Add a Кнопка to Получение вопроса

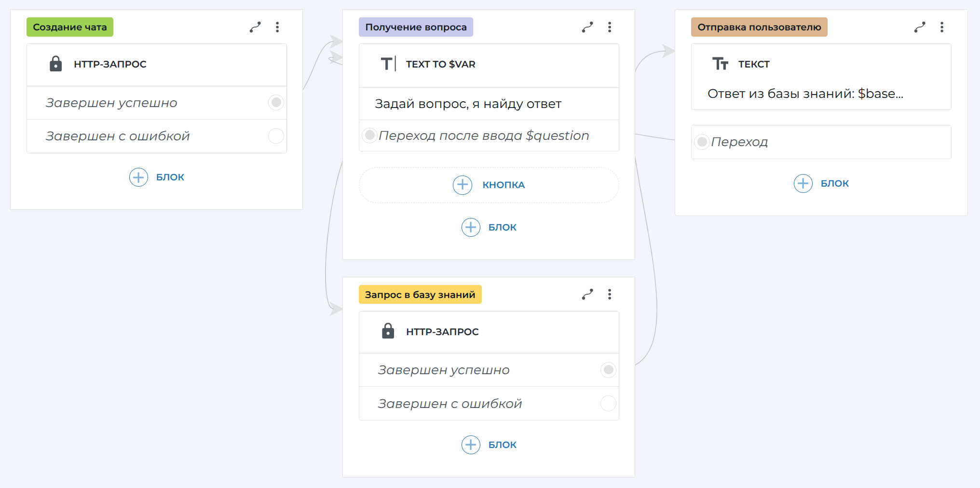pyautogui.click(x=489, y=185)
